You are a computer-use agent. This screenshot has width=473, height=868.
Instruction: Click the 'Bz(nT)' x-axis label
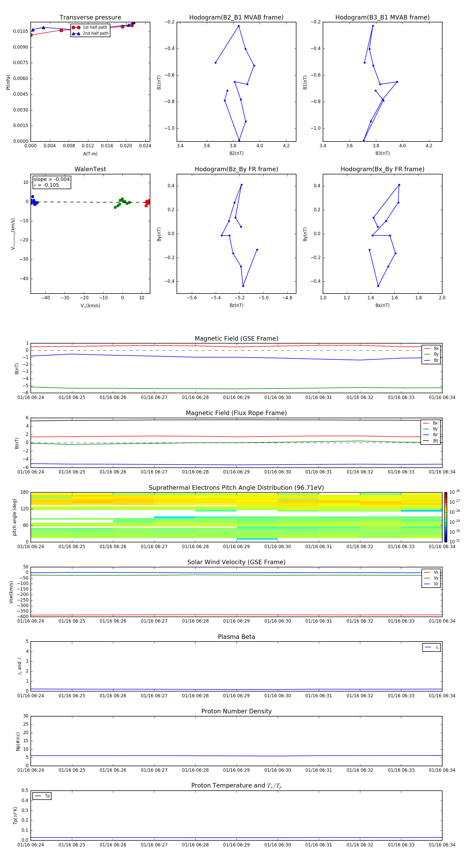tap(236, 305)
